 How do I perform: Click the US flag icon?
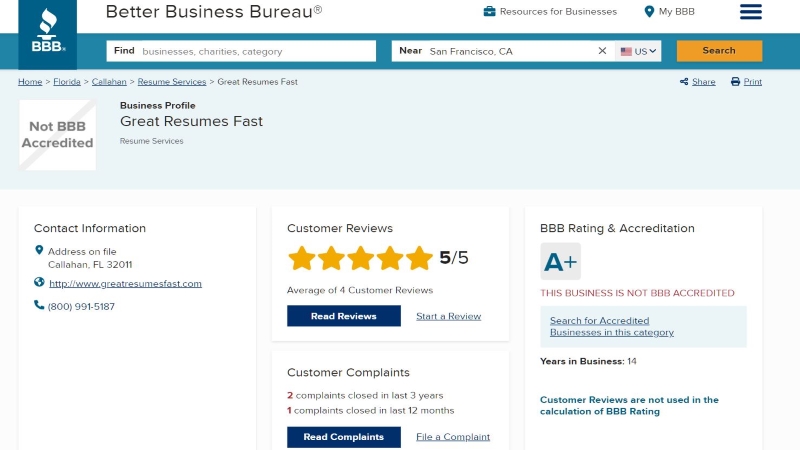coord(626,52)
